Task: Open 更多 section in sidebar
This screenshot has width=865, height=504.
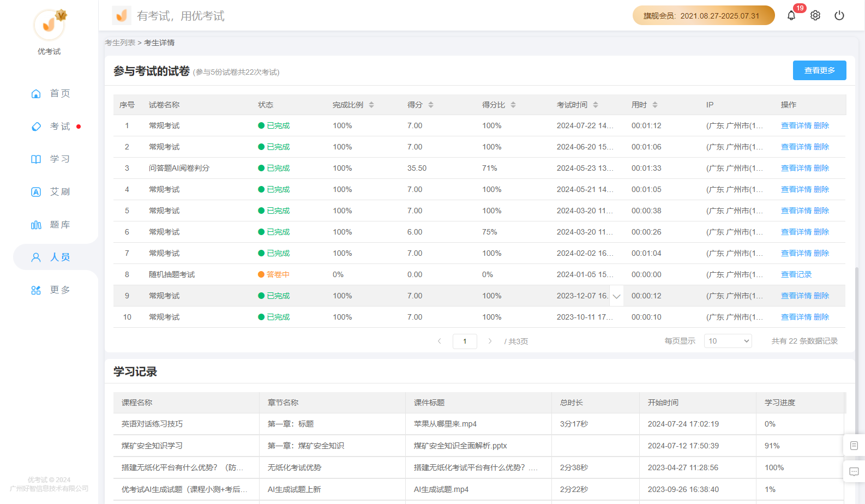Action: 50,290
